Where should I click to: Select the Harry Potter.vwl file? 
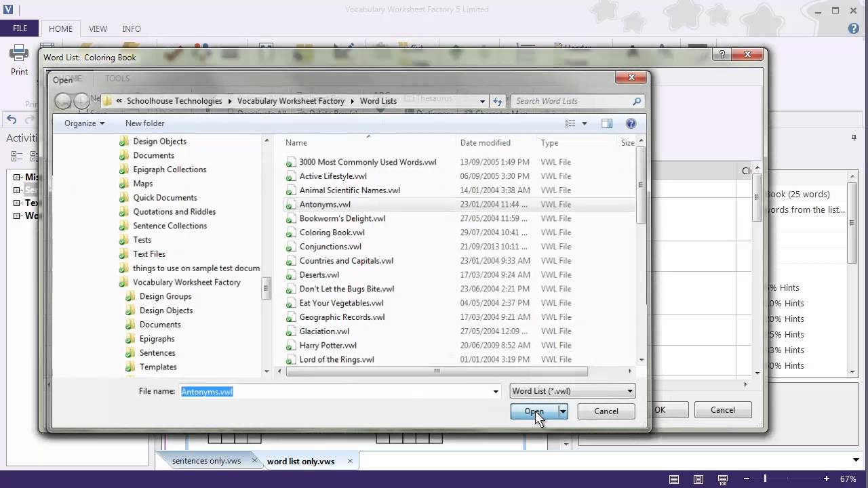pos(328,345)
